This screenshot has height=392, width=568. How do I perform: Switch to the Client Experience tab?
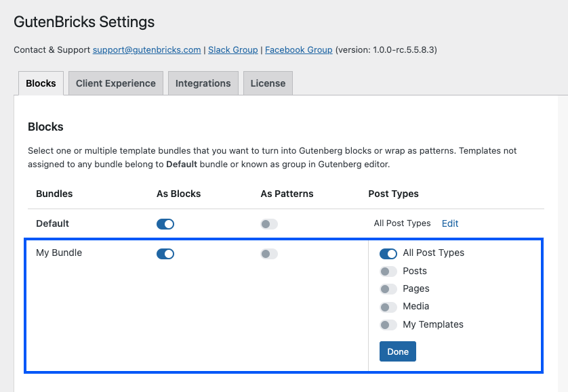pyautogui.click(x=115, y=83)
